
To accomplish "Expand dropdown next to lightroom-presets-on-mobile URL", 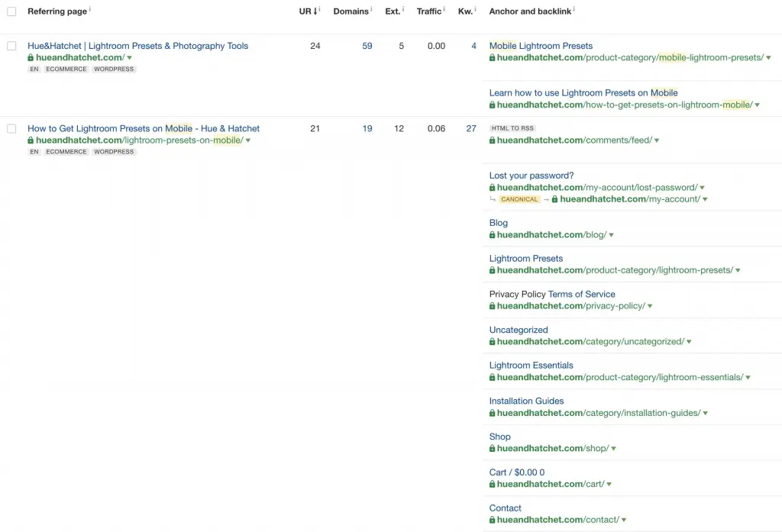I will [x=248, y=140].
